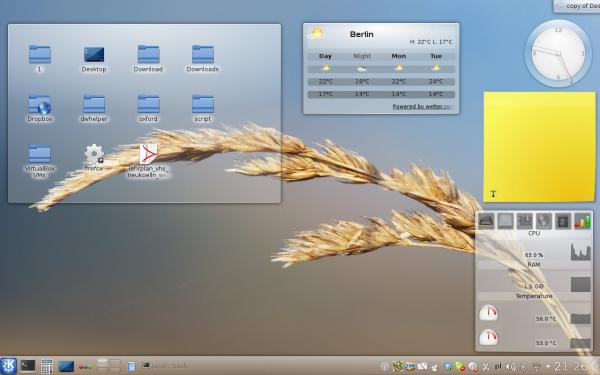Click inside the yellow sticky note
The height and width of the screenshot is (375, 600).
pos(540,147)
